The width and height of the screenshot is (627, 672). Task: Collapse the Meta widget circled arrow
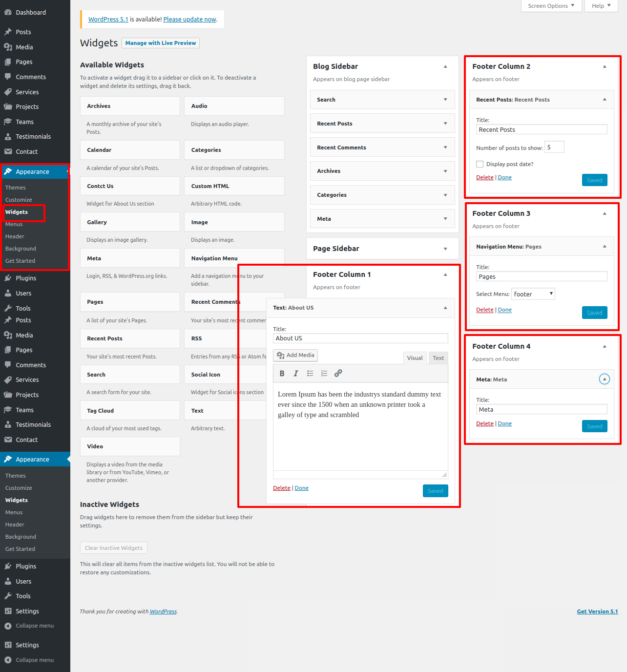pyautogui.click(x=604, y=379)
